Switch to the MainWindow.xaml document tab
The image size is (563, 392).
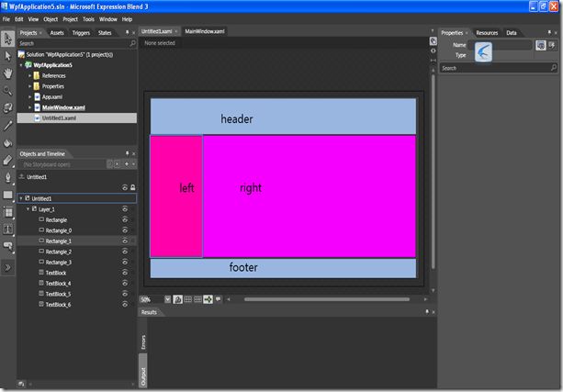205,31
